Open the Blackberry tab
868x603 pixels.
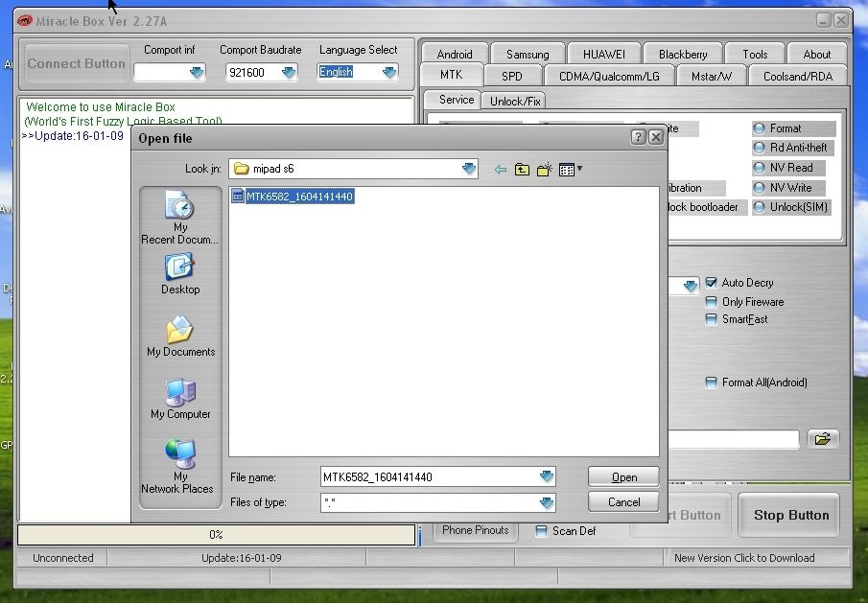pos(683,55)
